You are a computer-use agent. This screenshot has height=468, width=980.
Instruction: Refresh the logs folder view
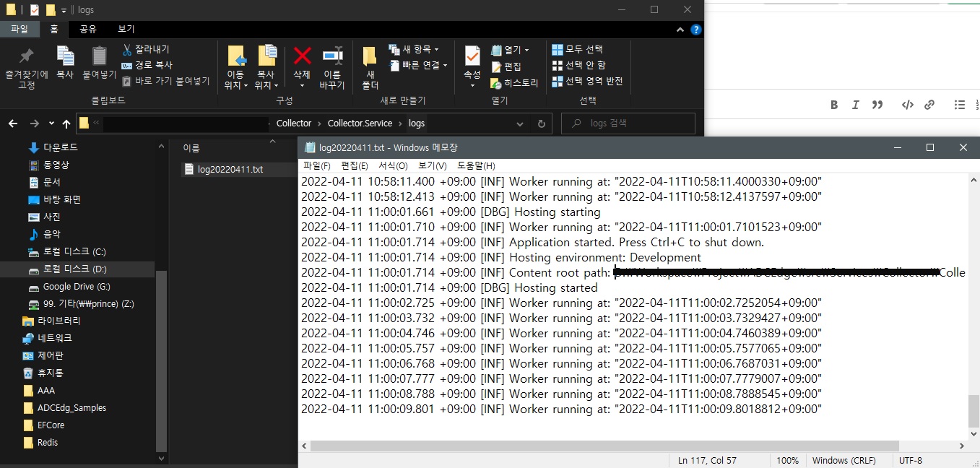click(541, 123)
